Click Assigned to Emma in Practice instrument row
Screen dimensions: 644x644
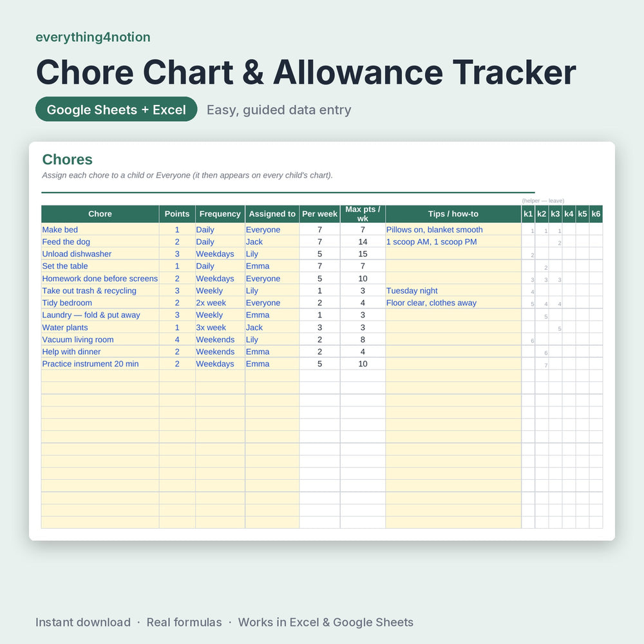[x=272, y=364]
